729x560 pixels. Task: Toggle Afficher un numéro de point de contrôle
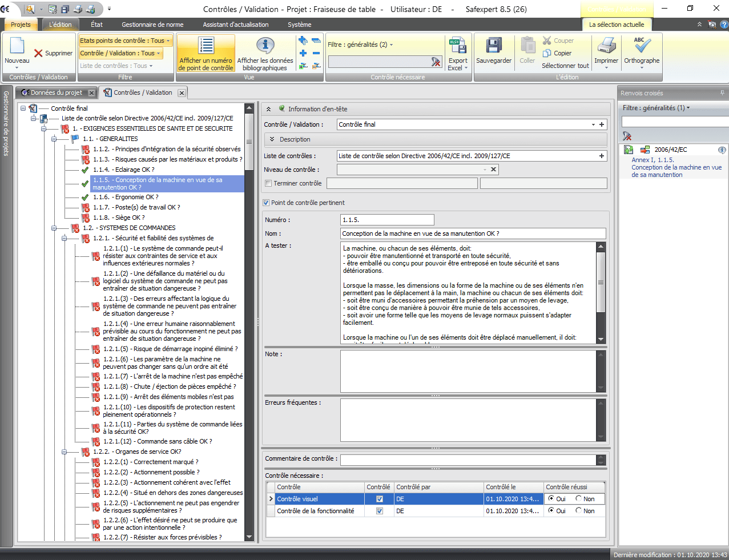point(206,53)
